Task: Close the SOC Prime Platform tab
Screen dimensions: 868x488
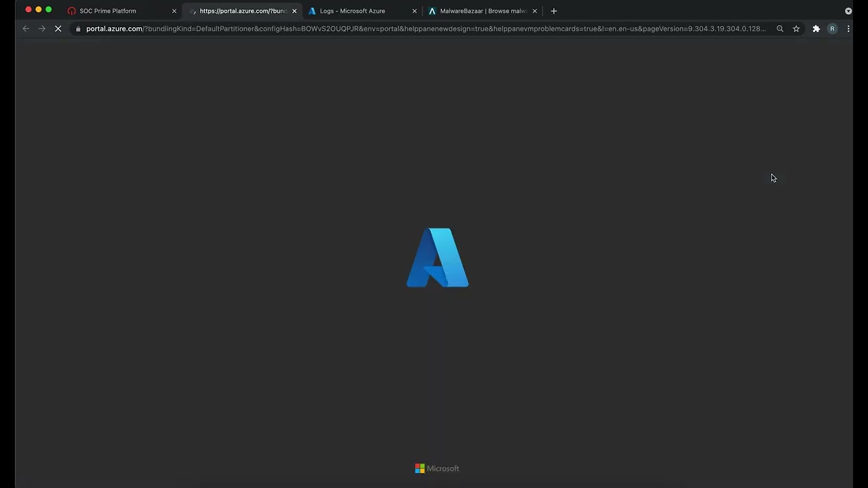Action: [174, 11]
